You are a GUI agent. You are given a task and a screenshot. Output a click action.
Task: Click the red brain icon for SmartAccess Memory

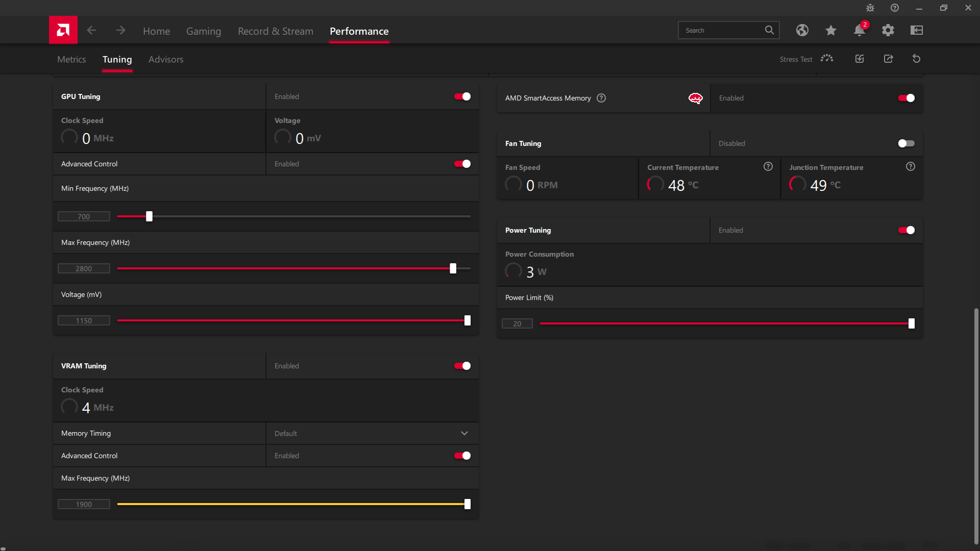click(x=696, y=98)
